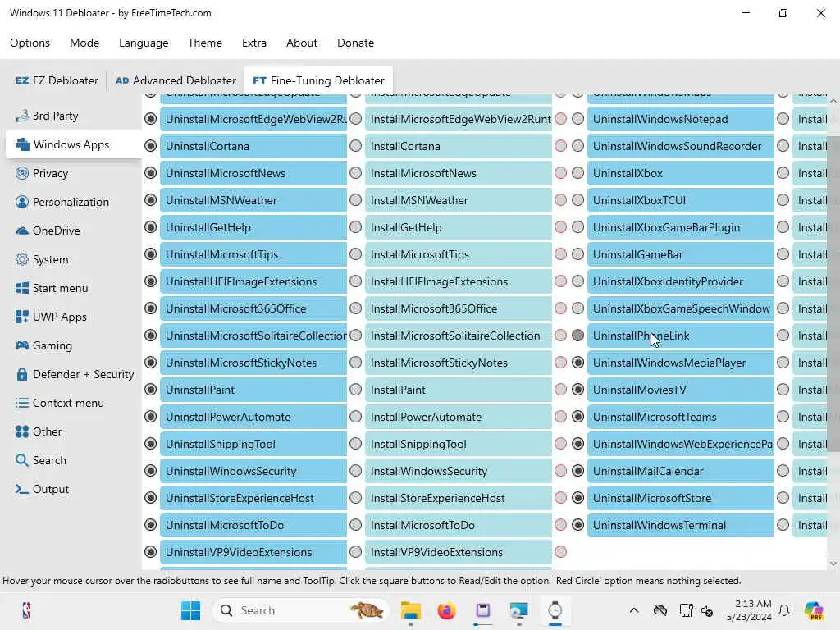This screenshot has height=630, width=840.
Task: Select the UninstallPhoneLink radio button
Action: coord(578,336)
